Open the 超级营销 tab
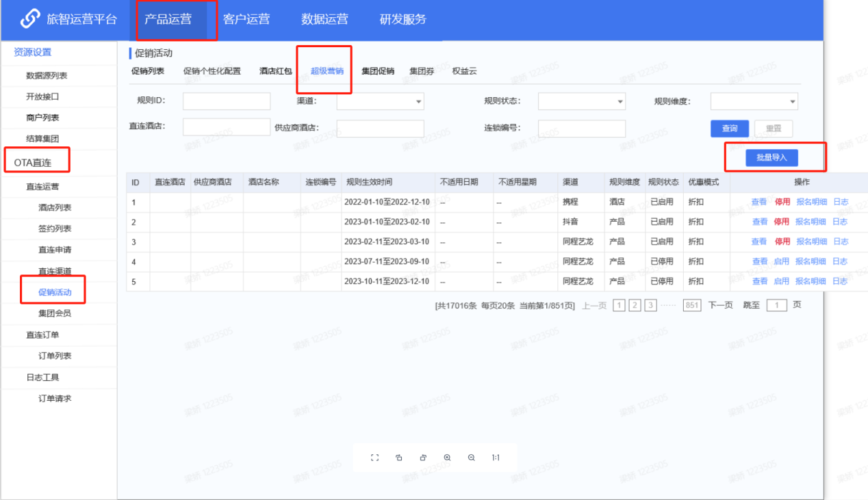The image size is (868, 500). 327,71
